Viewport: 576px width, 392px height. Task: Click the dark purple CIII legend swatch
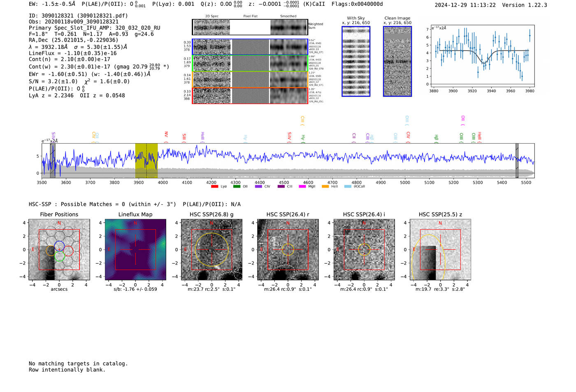click(x=281, y=186)
